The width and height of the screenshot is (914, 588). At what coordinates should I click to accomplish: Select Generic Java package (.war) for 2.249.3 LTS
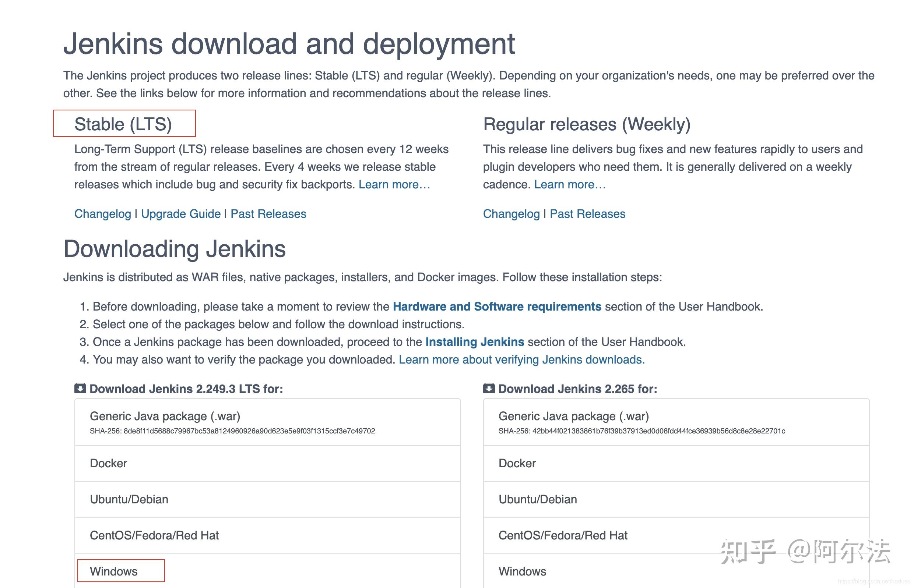[165, 416]
